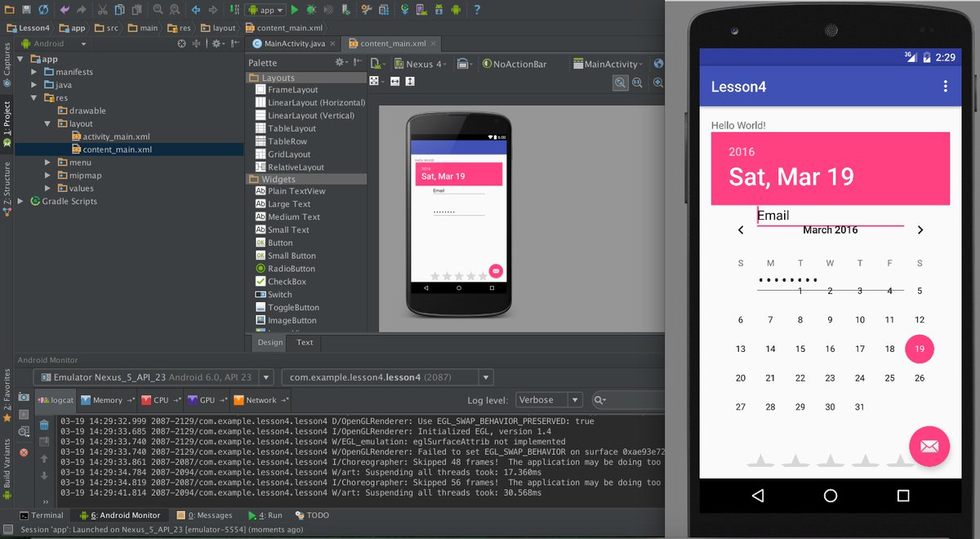This screenshot has width=980, height=539.
Task: Add ToggleButton widget from Palette
Action: pos(287,308)
